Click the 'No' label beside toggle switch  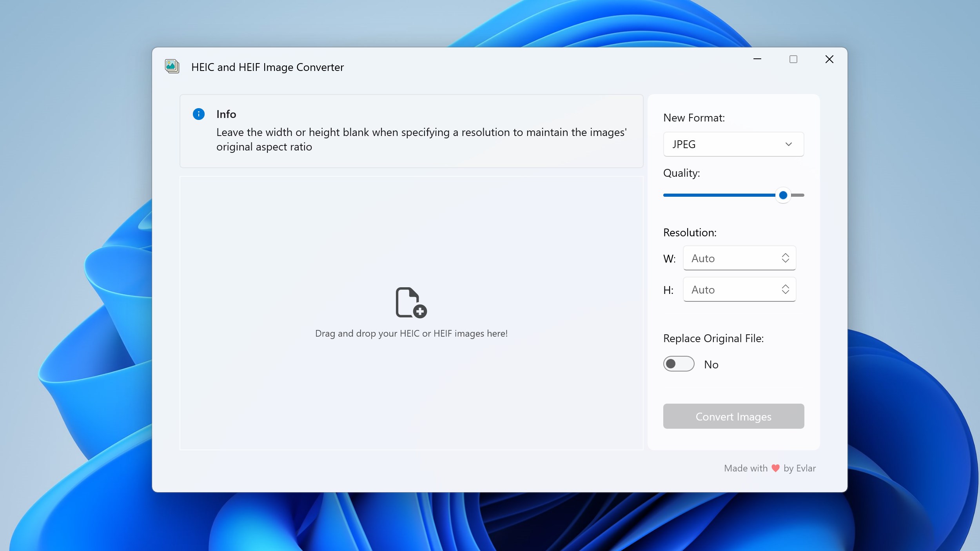[711, 364]
